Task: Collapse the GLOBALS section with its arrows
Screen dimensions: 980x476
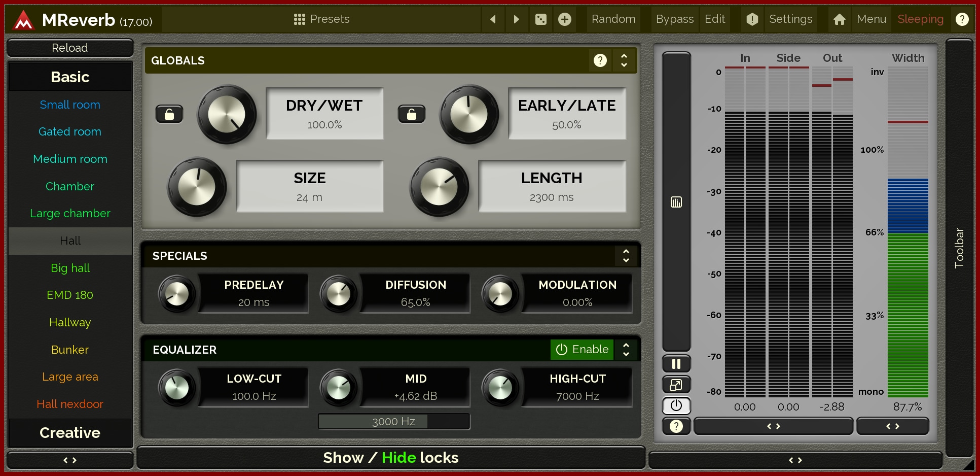Action: pyautogui.click(x=624, y=61)
